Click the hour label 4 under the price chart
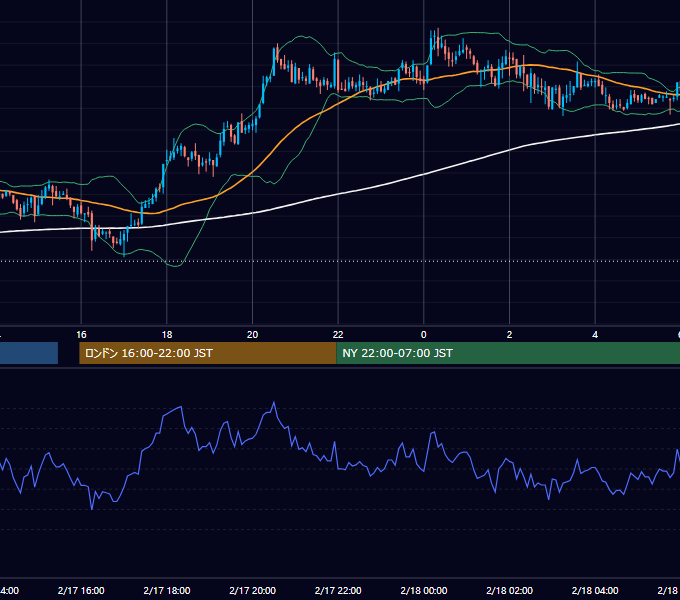Image resolution: width=680 pixels, height=600 pixels. (x=595, y=335)
